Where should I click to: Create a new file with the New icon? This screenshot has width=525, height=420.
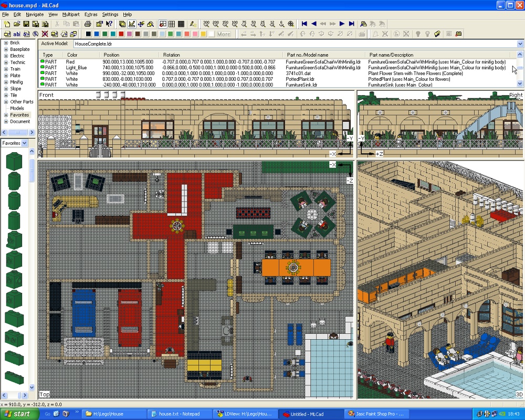tap(7, 24)
